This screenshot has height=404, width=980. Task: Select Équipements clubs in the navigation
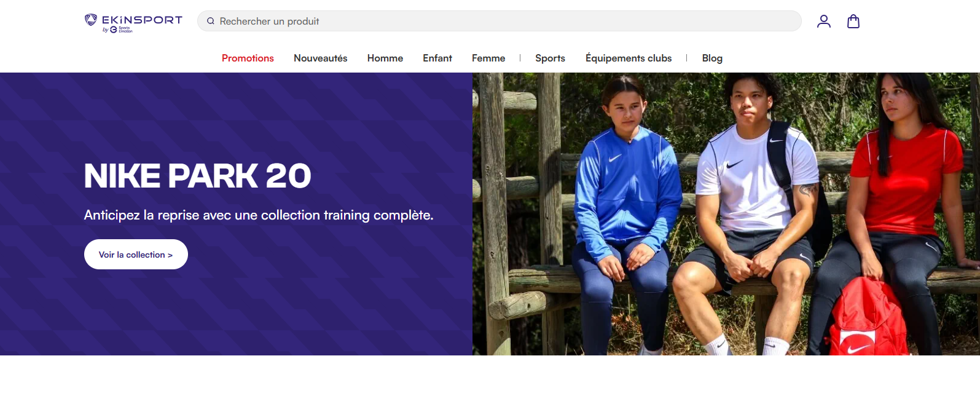(x=628, y=58)
